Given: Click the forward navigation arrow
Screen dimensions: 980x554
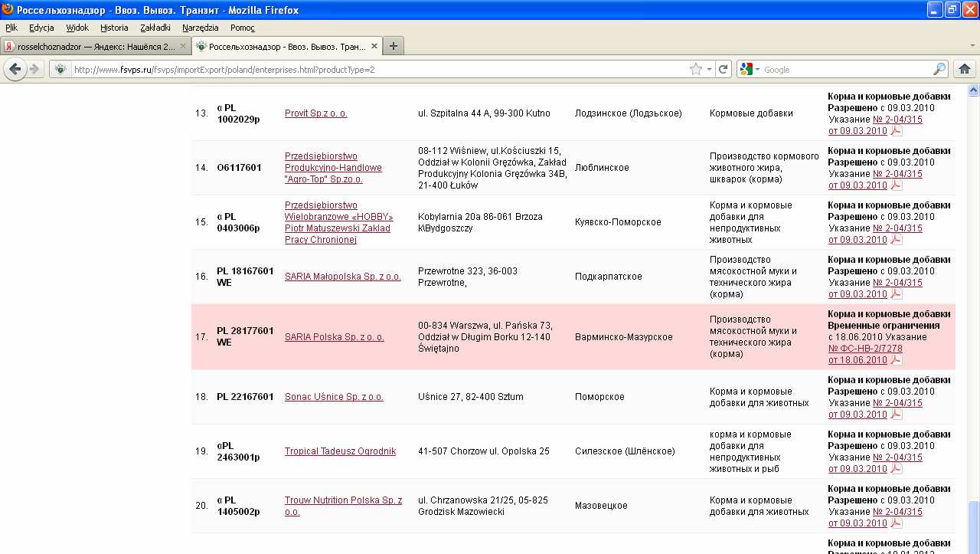Looking at the screenshot, I should tap(34, 69).
